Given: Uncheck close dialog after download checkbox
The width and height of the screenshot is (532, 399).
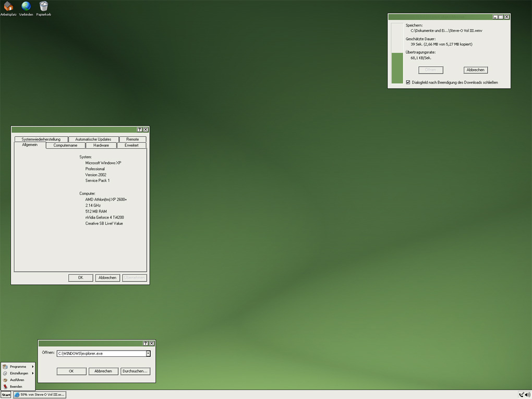Looking at the screenshot, I should pos(408,82).
